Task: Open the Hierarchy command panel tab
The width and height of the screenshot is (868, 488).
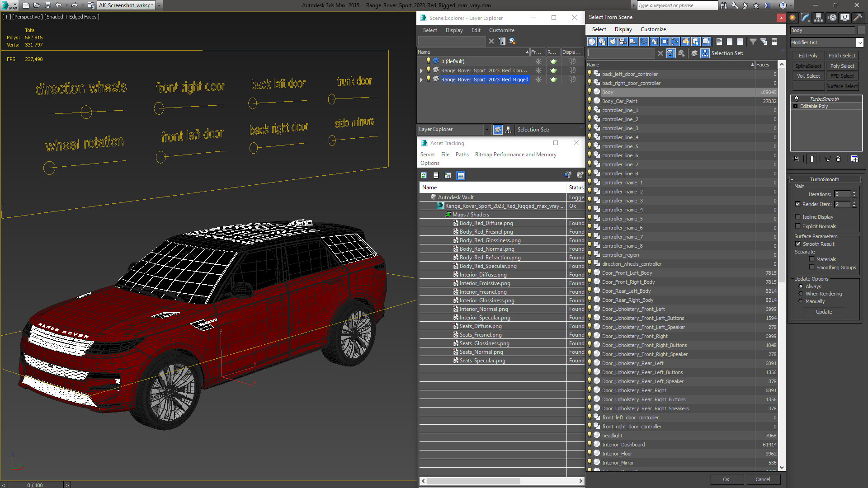Action: (819, 18)
